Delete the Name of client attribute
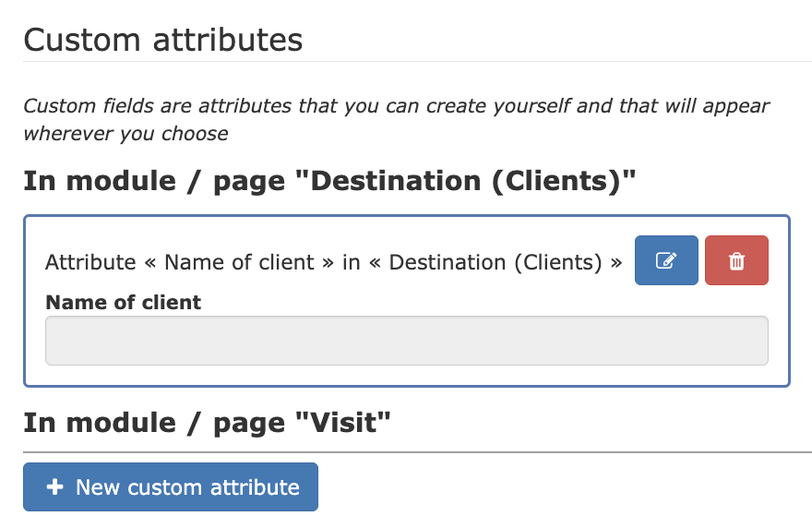The width and height of the screenshot is (812, 528). click(736, 260)
